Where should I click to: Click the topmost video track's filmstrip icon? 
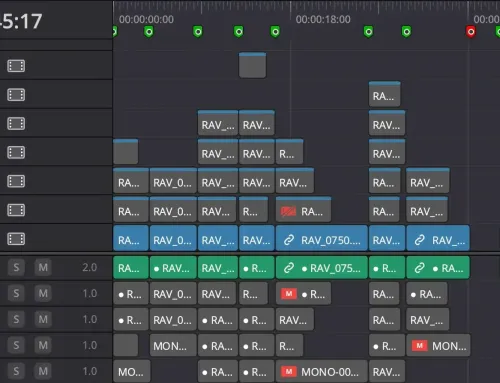coord(16,66)
